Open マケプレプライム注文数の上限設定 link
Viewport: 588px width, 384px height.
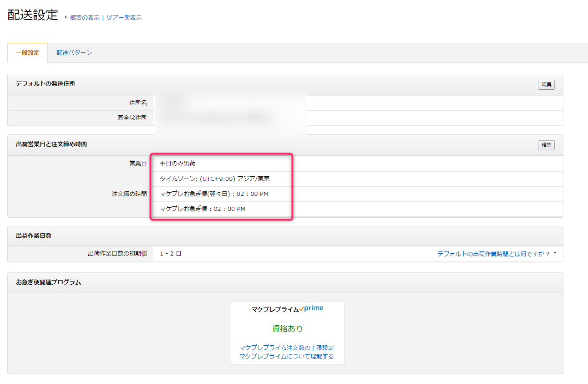pyautogui.click(x=287, y=348)
